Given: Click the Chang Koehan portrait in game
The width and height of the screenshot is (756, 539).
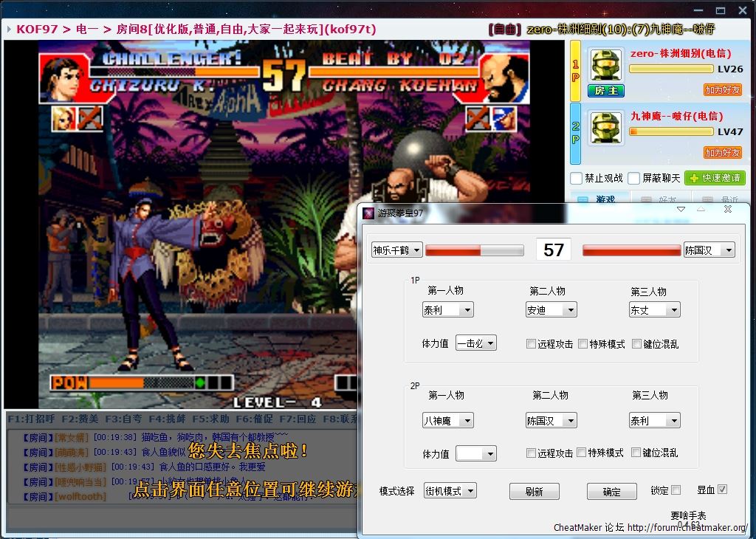Looking at the screenshot, I should point(502,78).
